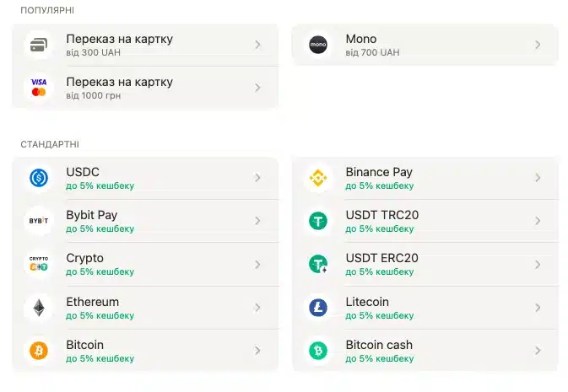The image size is (568, 392).
Task: Expand the Bitcoin cash row chevron
Action: click(x=538, y=351)
